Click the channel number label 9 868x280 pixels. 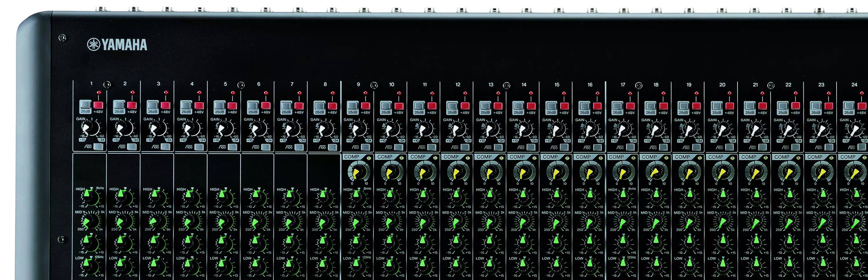(x=358, y=84)
